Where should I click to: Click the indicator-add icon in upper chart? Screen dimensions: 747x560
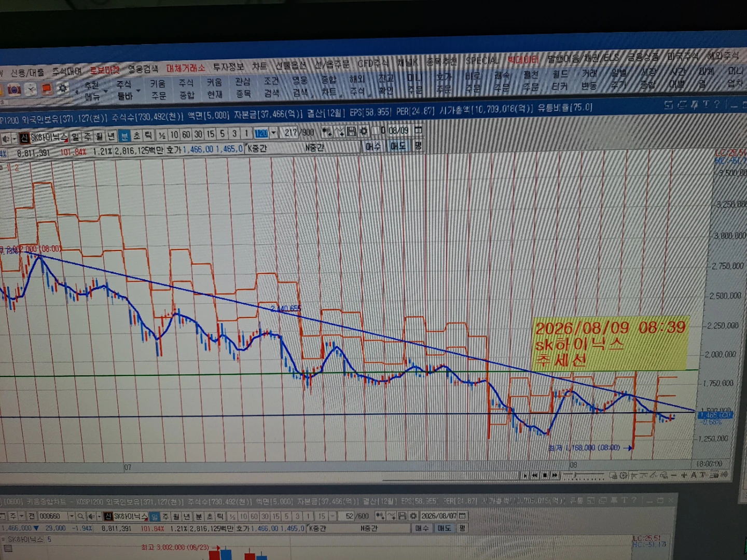coord(327,132)
